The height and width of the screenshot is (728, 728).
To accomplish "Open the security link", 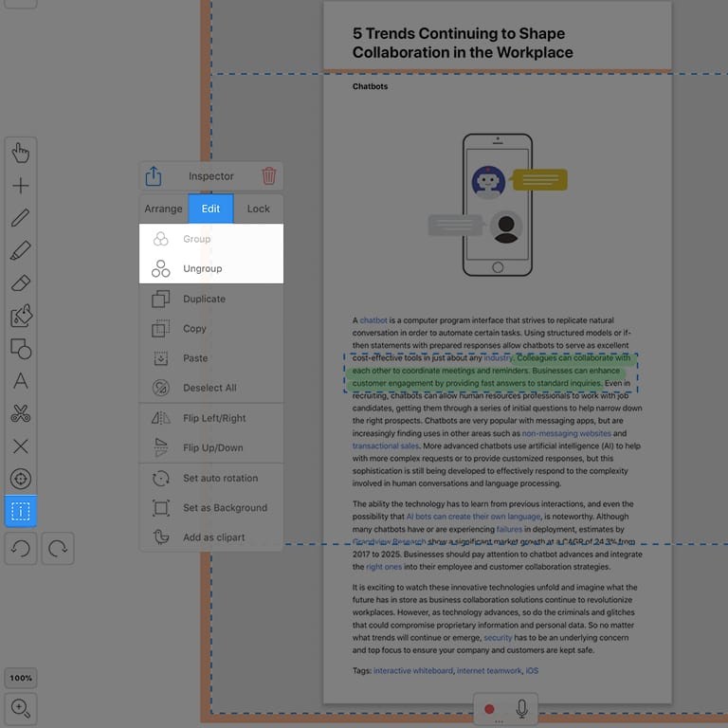I will tap(498, 637).
